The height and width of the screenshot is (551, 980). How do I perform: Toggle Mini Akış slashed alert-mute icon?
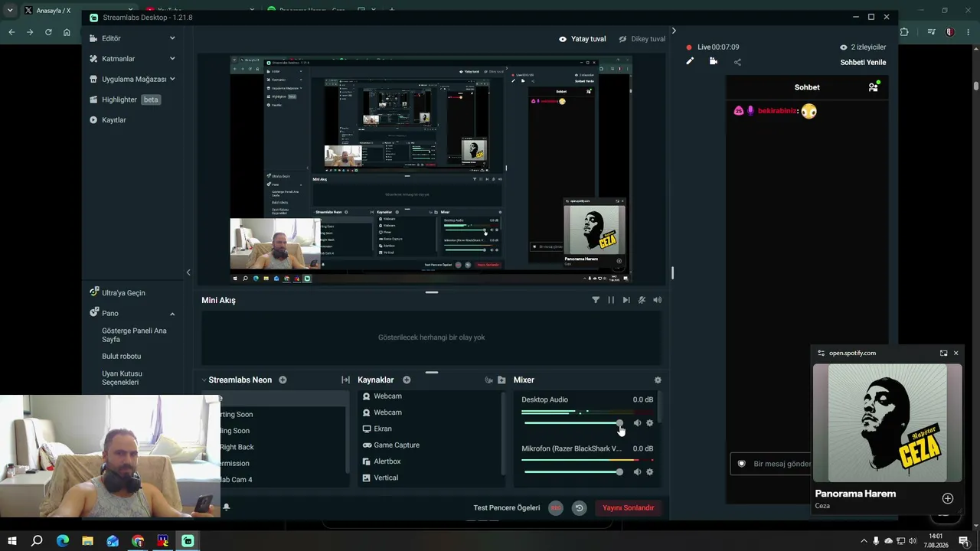[x=642, y=300]
